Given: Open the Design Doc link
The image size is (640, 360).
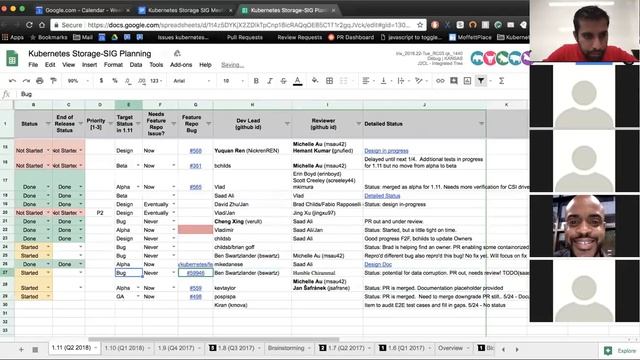Looking at the screenshot, I should tap(378, 264).
